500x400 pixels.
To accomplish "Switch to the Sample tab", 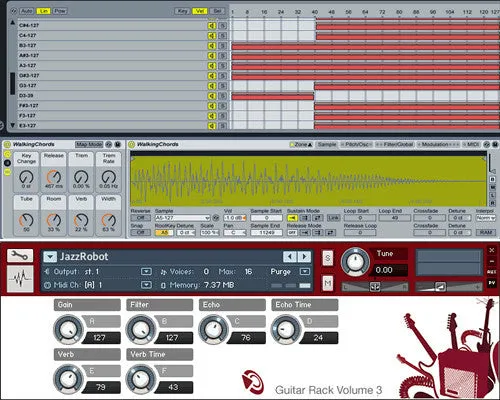I will [x=327, y=144].
